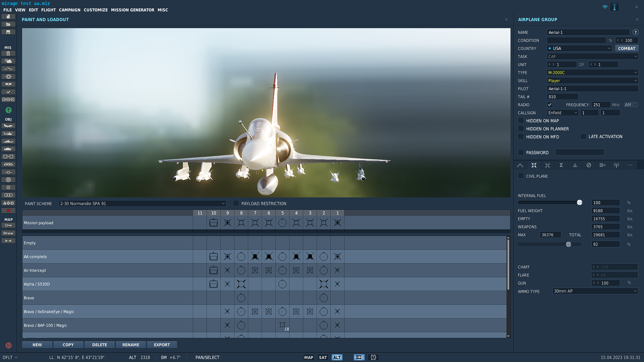Screen dimensions: 644x362
Task: Toggle the Radio checkbox
Action: click(550, 105)
